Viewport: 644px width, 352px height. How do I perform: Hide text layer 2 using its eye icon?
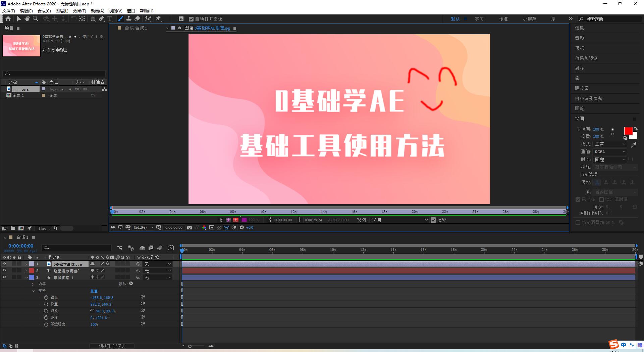click(4, 270)
